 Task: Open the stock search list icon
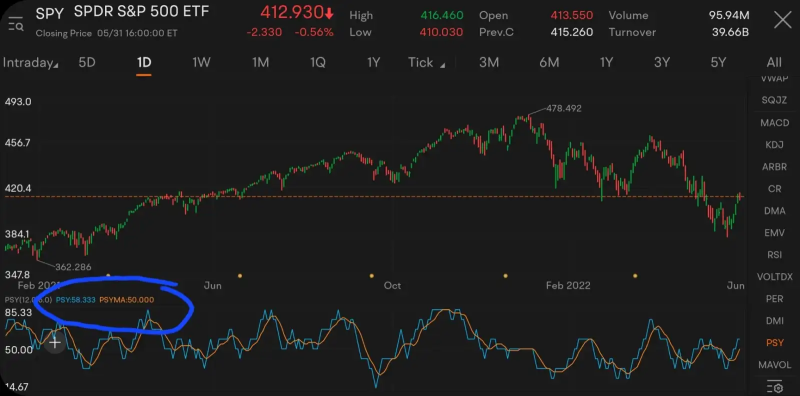coord(16,23)
